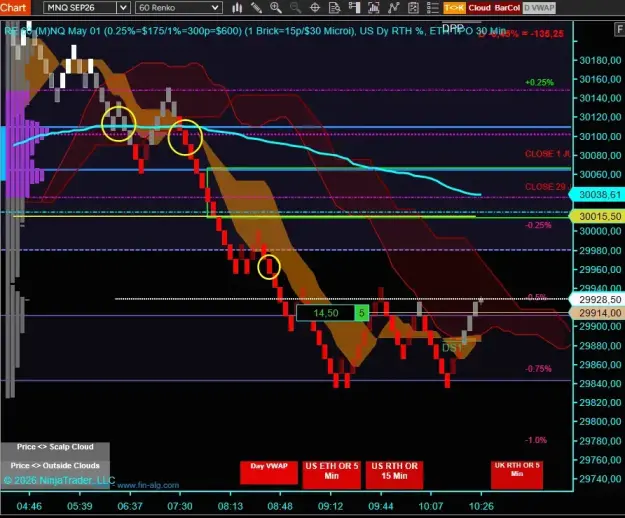
Task: Open the data box document icon
Action: (x=334, y=8)
